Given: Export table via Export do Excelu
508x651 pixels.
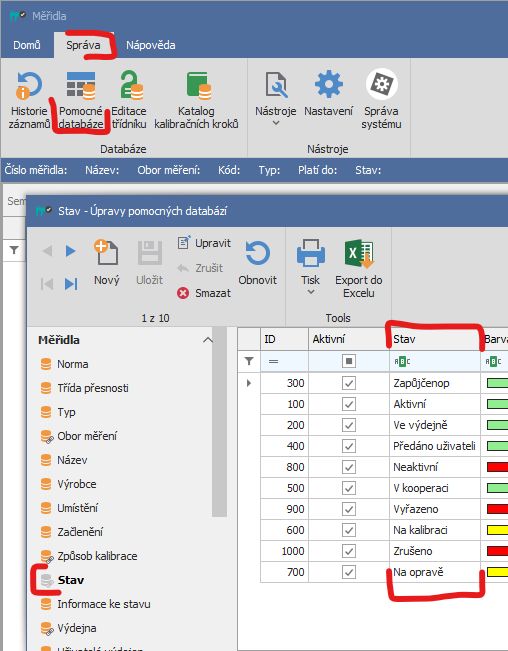Looking at the screenshot, I should click(x=359, y=268).
